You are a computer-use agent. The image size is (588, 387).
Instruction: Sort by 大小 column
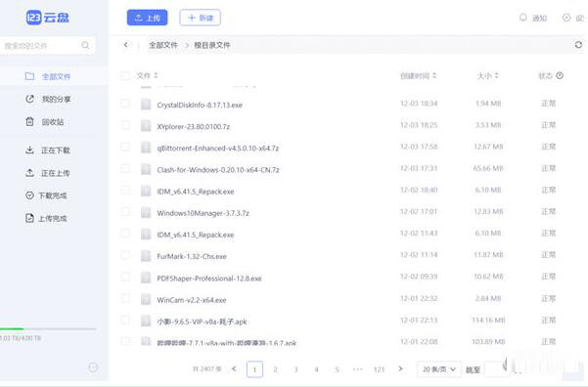(487, 75)
